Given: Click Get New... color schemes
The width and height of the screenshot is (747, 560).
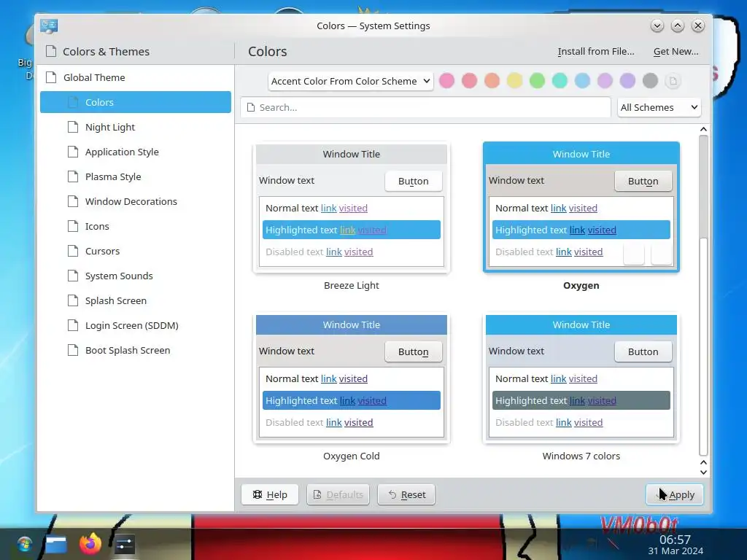Looking at the screenshot, I should [676, 52].
